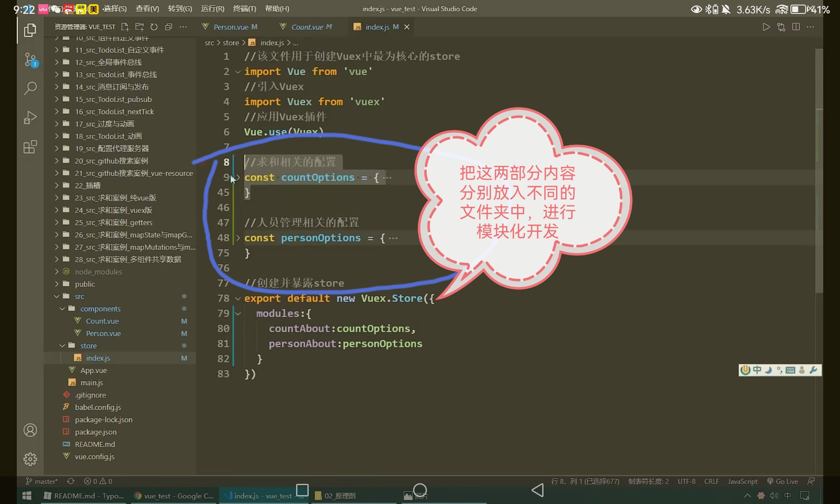Open the Search view in sidebar

pos(30,88)
